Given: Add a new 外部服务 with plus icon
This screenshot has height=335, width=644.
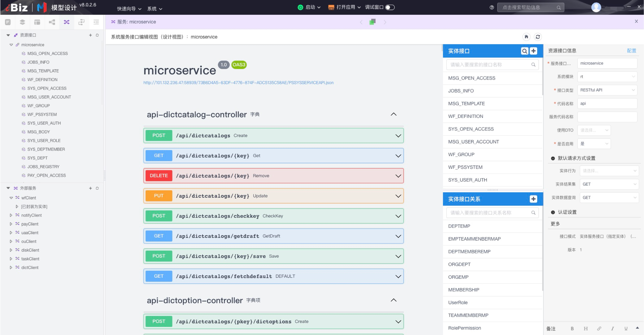Looking at the screenshot, I should tap(91, 188).
